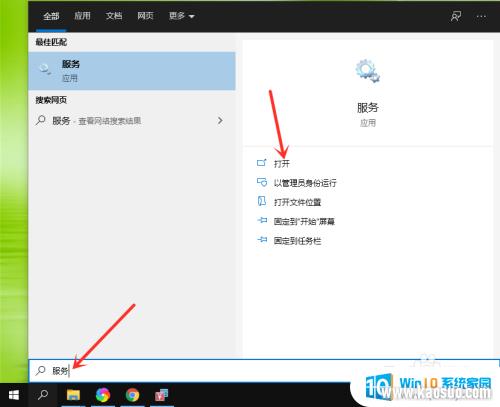Open the red taskbar app icon
Image resolution: width=500 pixels, height=407 pixels.
coord(162,395)
